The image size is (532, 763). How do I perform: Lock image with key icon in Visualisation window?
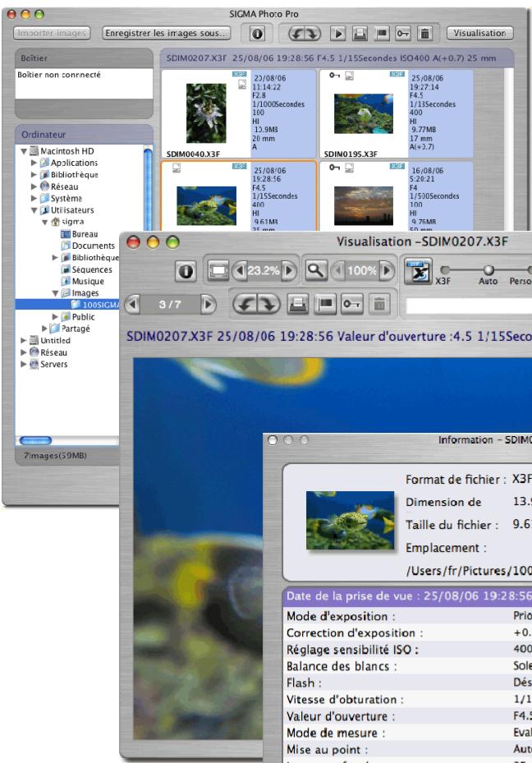[352, 305]
